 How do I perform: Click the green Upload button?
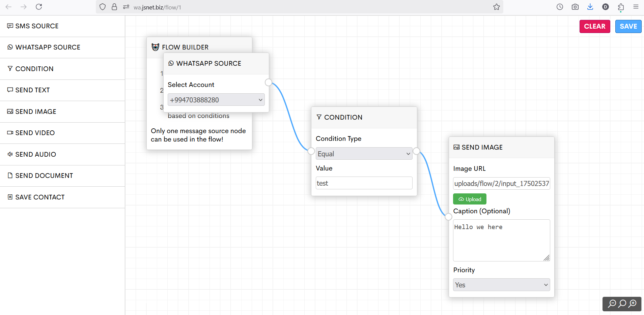tap(470, 199)
